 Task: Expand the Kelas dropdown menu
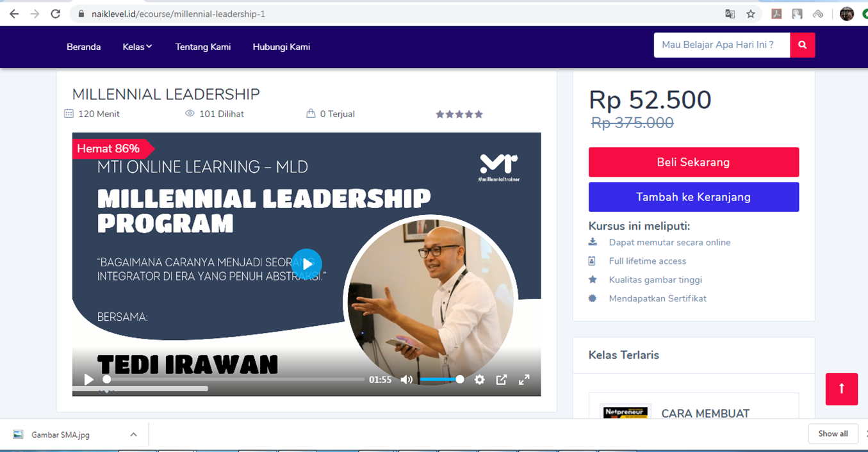point(137,47)
